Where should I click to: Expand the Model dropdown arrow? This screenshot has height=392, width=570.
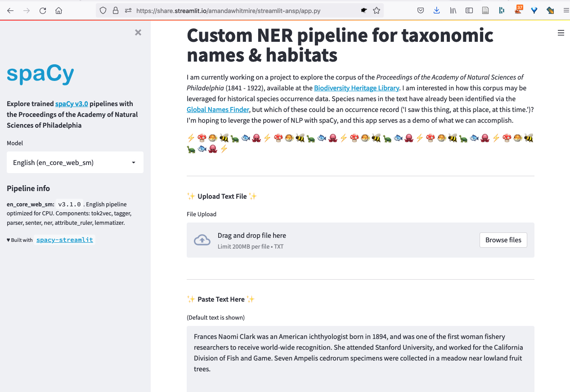click(x=134, y=163)
